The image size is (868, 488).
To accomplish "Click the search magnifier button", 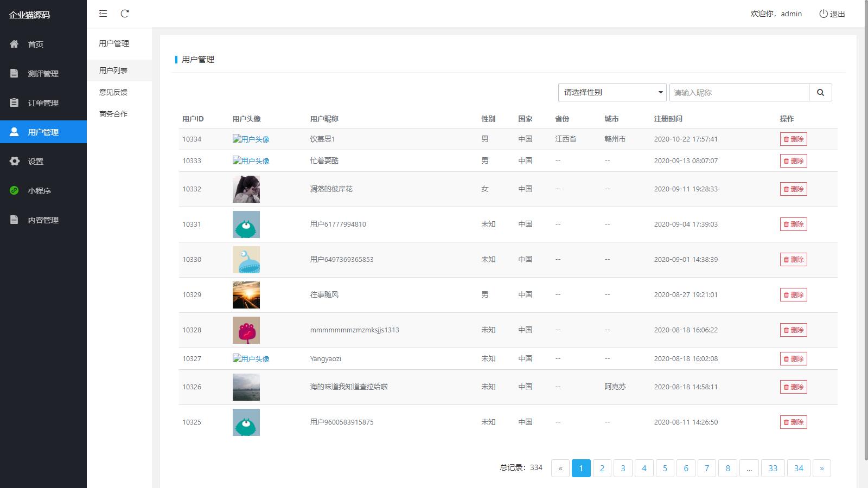I will 820,93.
